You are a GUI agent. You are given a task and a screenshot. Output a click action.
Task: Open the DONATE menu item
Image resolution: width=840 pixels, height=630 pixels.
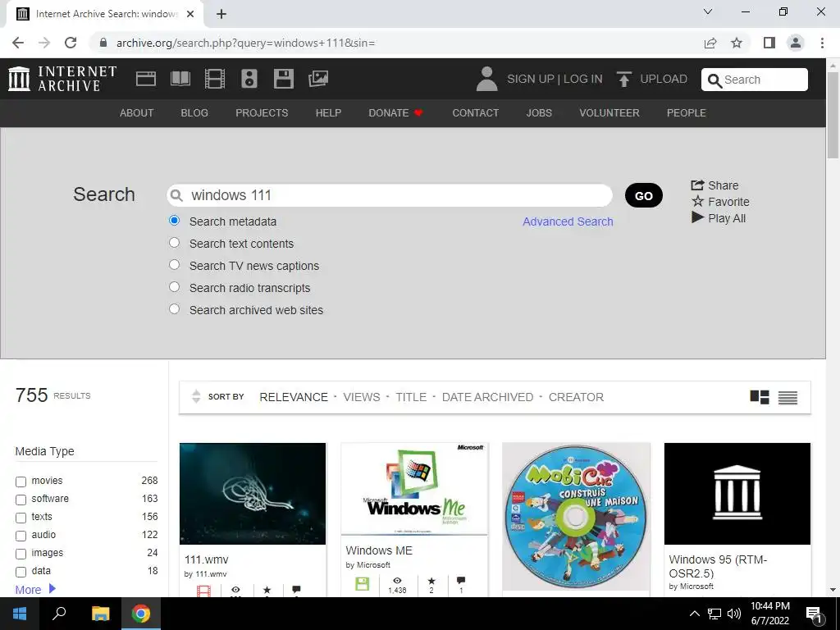tap(396, 113)
